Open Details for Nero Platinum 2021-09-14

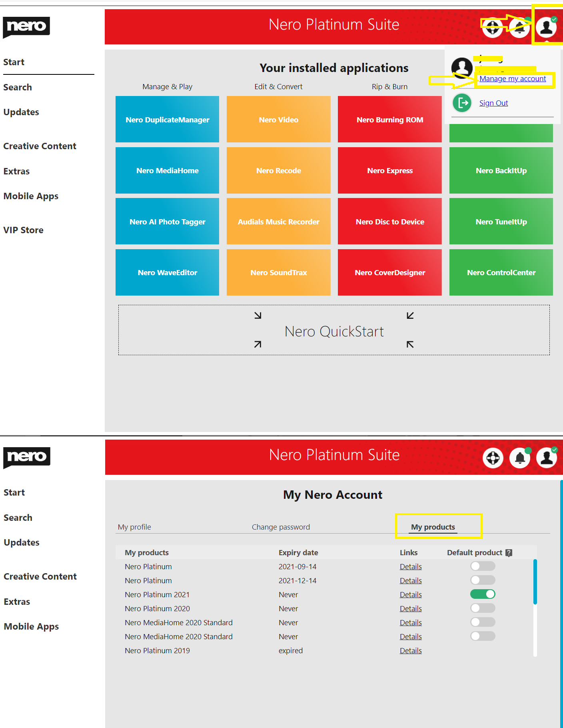pos(411,567)
